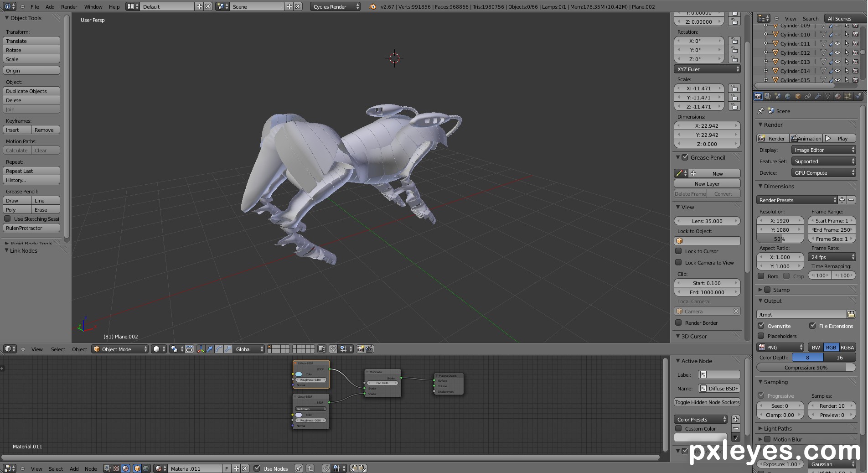Click the Animation render button

coord(806,138)
